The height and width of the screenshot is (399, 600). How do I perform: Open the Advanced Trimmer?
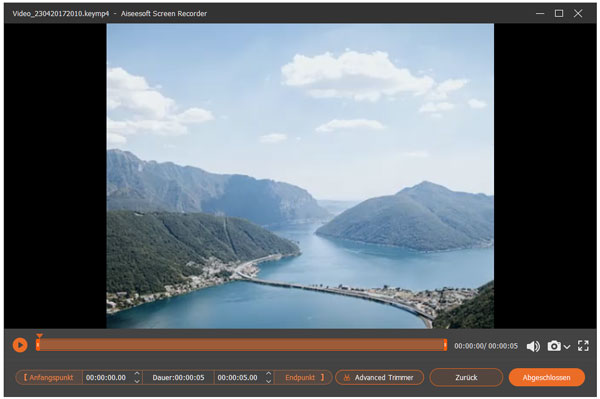click(379, 378)
